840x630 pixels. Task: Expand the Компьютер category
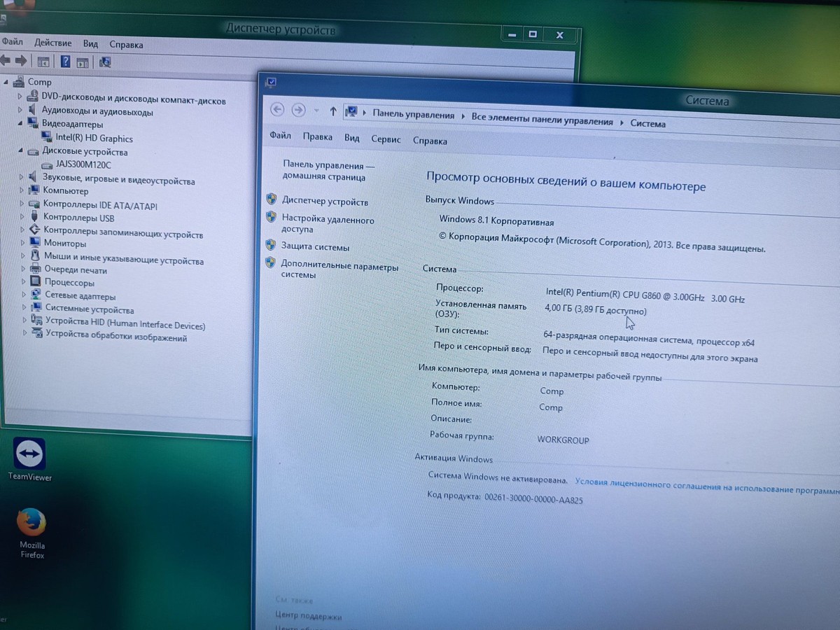click(22, 190)
